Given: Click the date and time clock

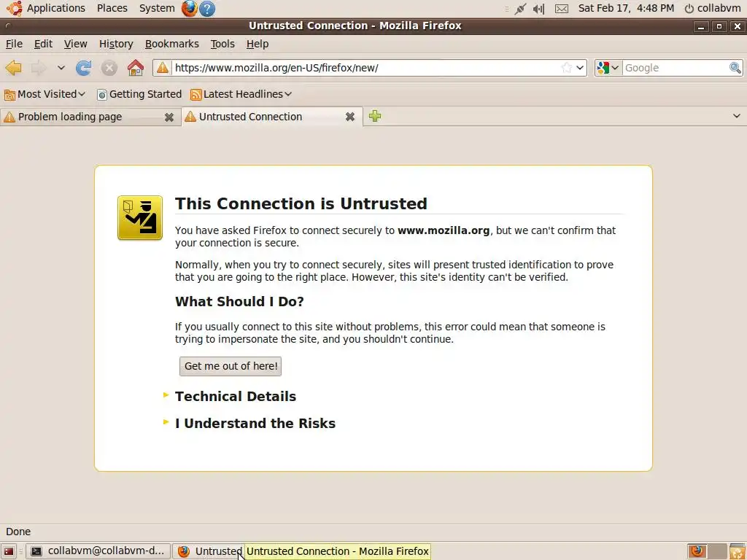Looking at the screenshot, I should (x=626, y=8).
